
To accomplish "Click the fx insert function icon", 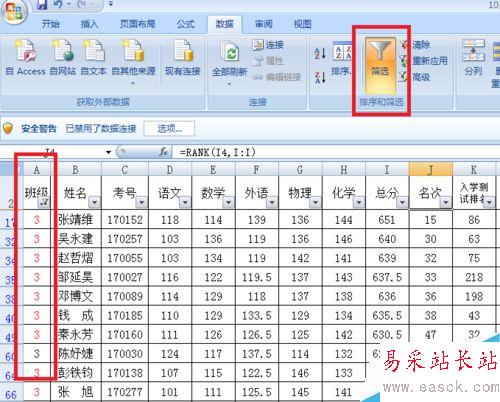I will [163, 152].
